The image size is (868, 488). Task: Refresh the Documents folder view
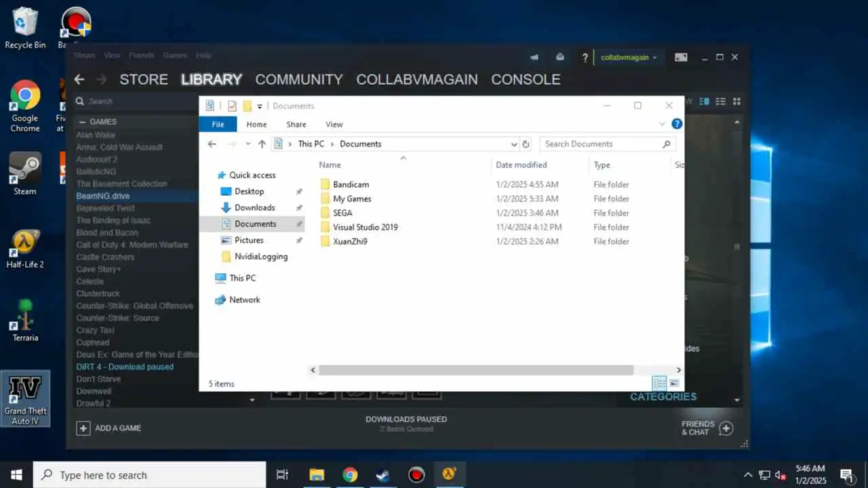[x=526, y=144]
